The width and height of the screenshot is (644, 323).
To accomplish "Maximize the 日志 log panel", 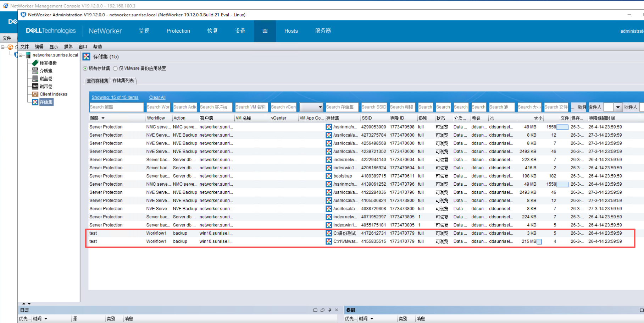I will pyautogui.click(x=315, y=310).
